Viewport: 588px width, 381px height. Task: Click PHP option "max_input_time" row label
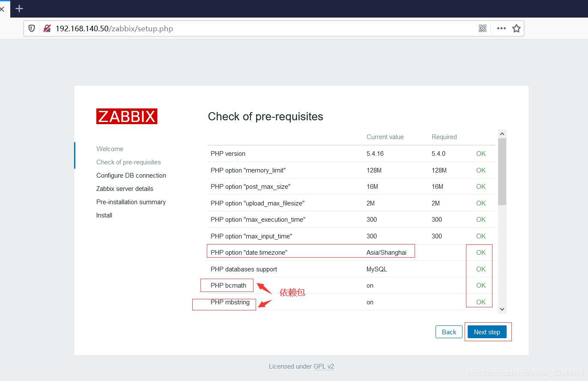click(x=251, y=236)
